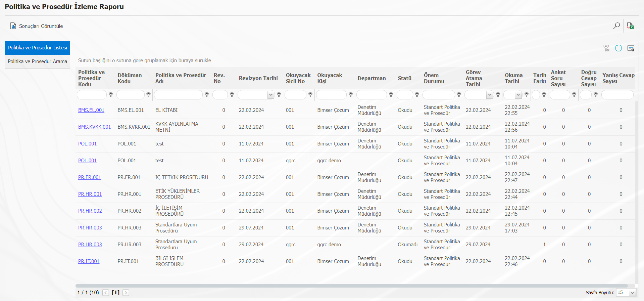Focus the Okuyacak Kişi filter input field

(331, 95)
